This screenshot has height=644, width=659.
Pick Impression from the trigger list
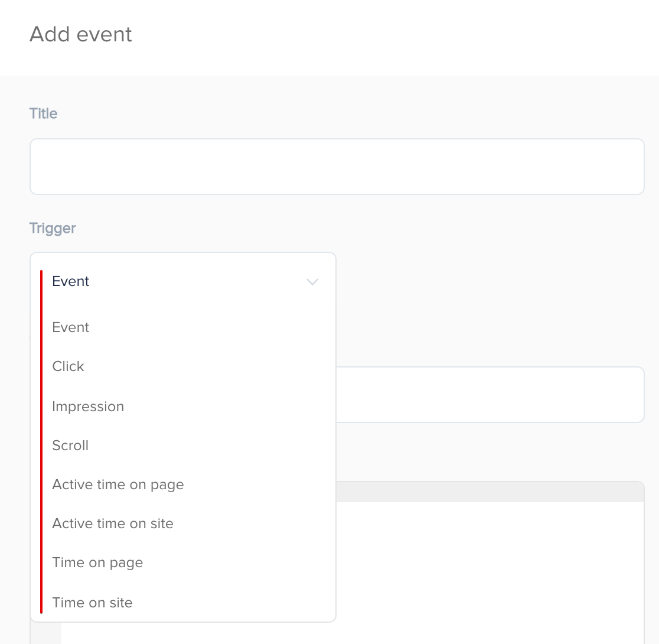[88, 406]
